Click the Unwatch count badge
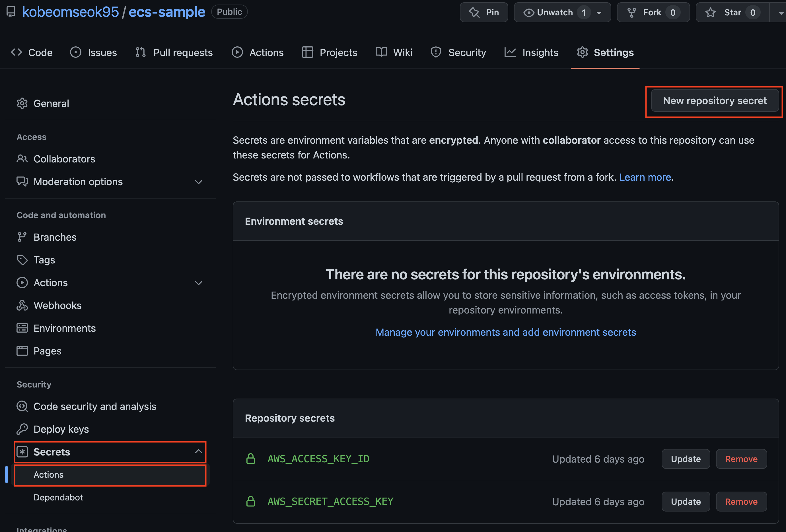 (584, 13)
